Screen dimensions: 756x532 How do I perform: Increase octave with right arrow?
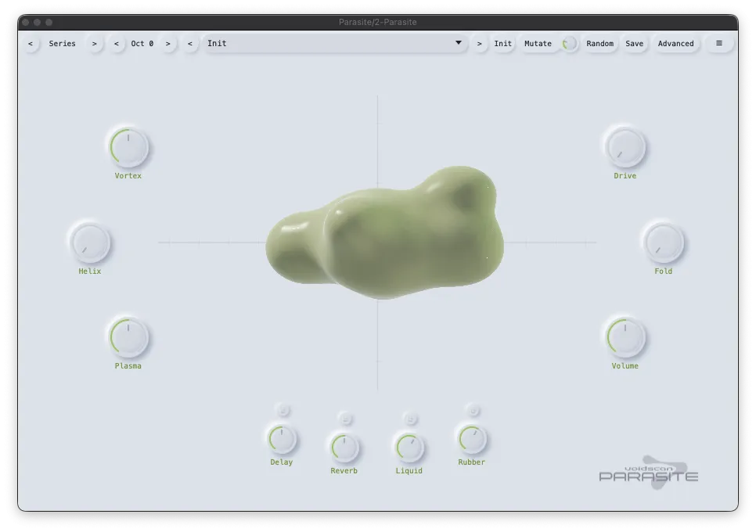click(x=167, y=43)
